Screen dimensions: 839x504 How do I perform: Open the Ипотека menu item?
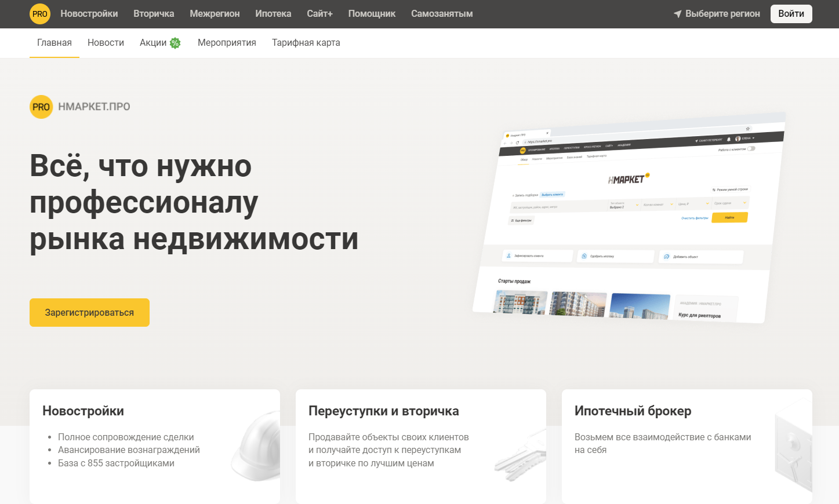[273, 13]
